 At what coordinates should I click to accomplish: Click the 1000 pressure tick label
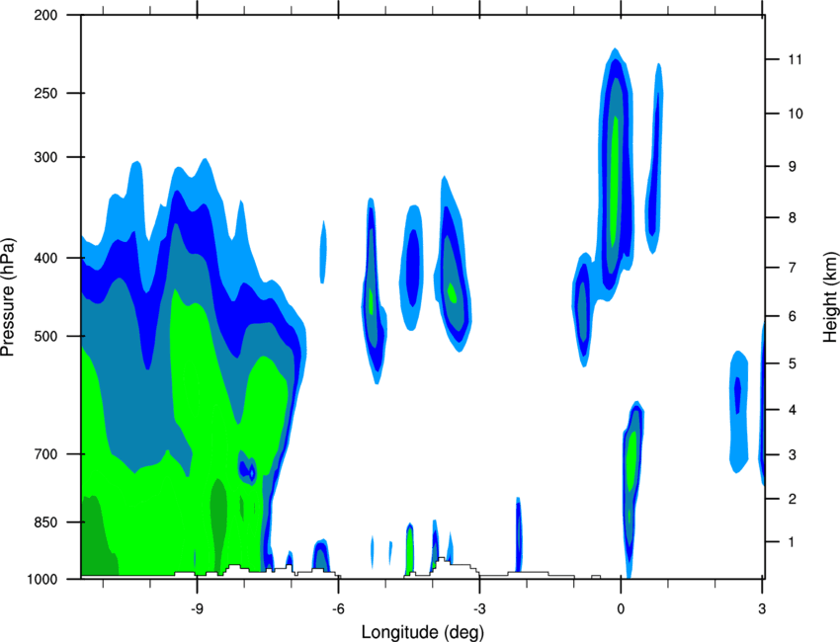42,580
